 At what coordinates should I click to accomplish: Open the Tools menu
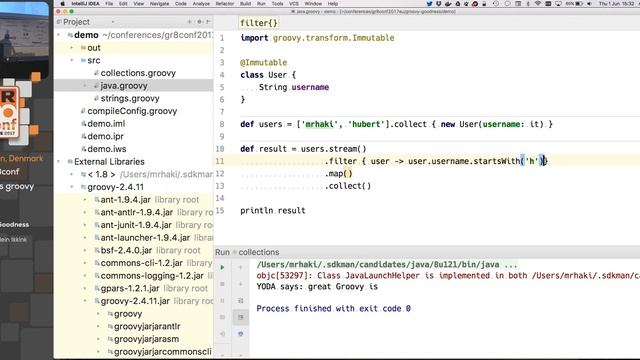click(277, 4)
